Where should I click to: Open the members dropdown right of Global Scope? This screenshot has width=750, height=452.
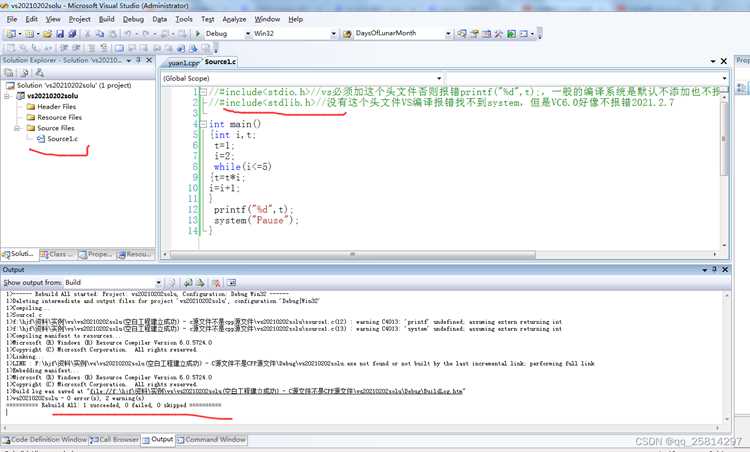coord(725,78)
